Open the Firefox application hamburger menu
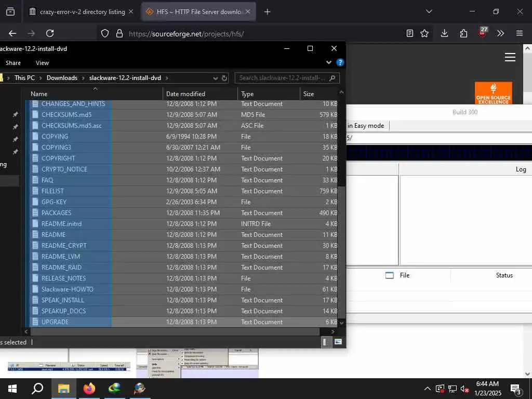 [520, 33]
